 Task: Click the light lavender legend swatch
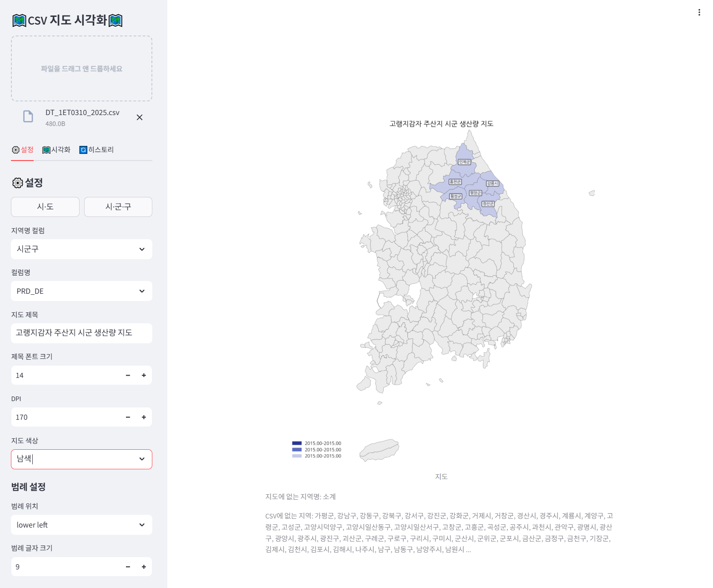[x=297, y=456]
